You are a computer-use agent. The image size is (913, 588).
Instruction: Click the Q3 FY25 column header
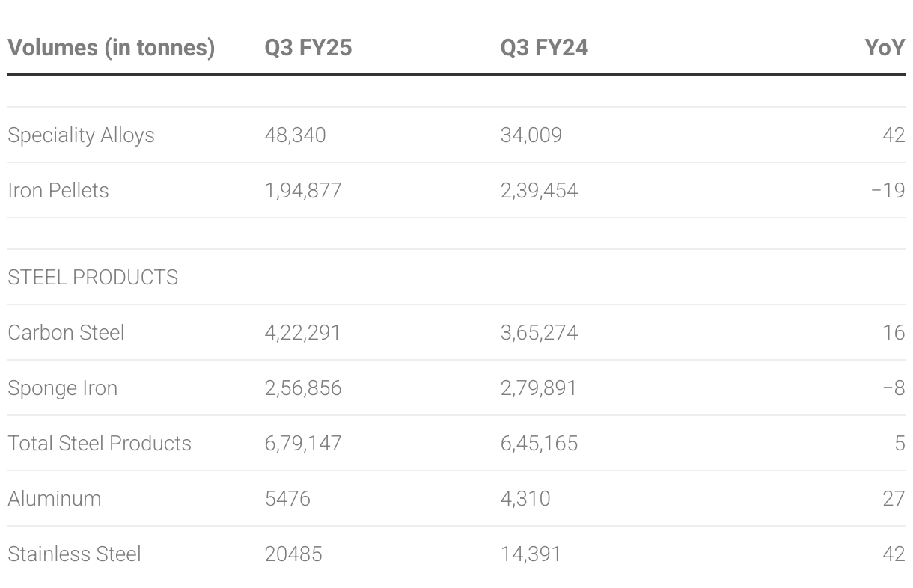point(308,48)
